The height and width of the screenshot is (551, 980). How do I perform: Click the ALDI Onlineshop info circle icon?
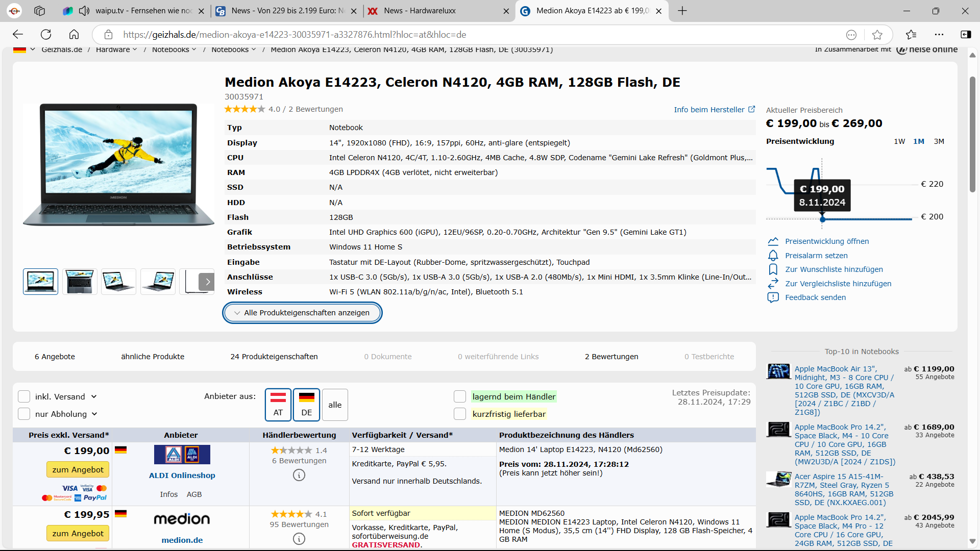click(x=299, y=475)
